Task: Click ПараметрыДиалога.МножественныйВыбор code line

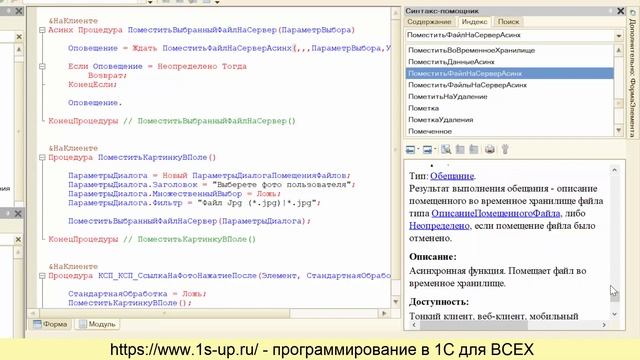Action: pyautogui.click(x=174, y=194)
